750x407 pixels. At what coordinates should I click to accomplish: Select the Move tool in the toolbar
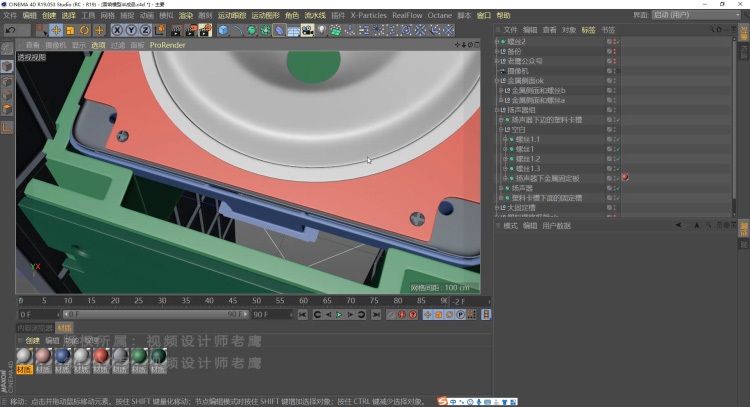click(54, 30)
